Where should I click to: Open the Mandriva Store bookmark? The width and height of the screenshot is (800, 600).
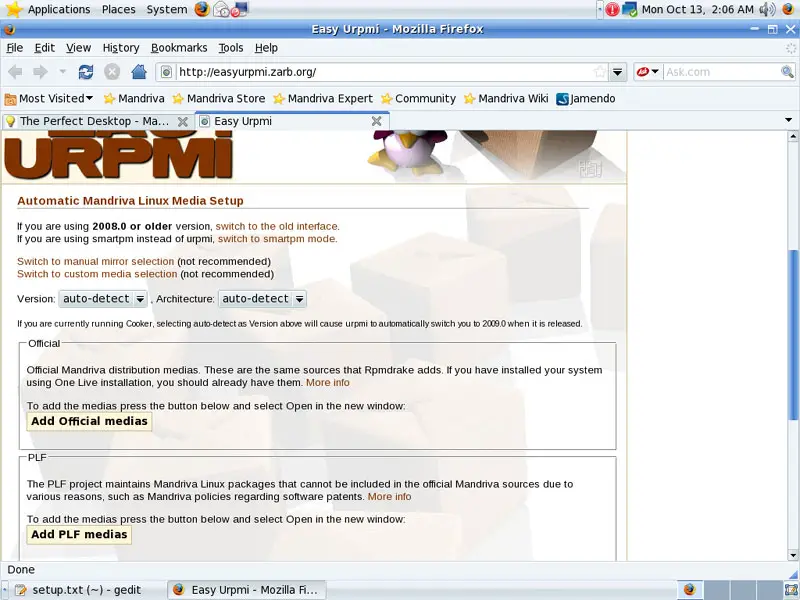[x=219, y=98]
